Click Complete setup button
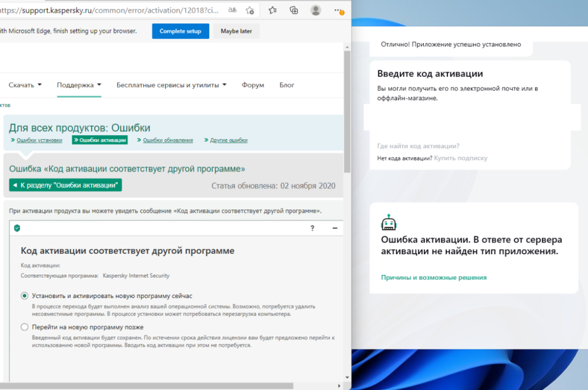This screenshot has width=588, height=390. click(x=181, y=31)
